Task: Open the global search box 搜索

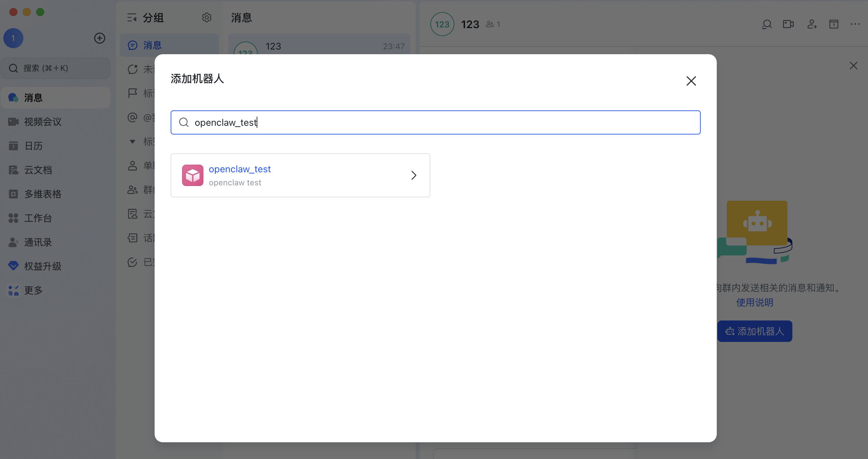Action: tap(56, 68)
